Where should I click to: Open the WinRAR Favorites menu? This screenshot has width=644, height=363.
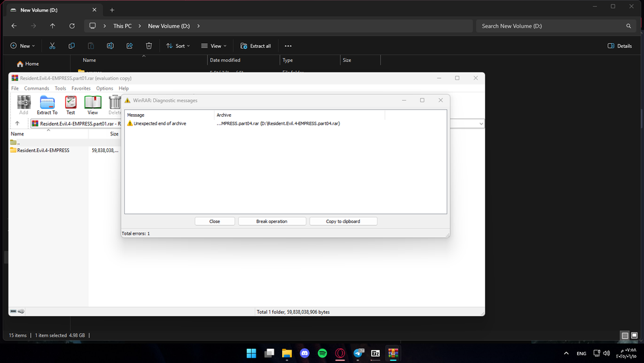[81, 88]
